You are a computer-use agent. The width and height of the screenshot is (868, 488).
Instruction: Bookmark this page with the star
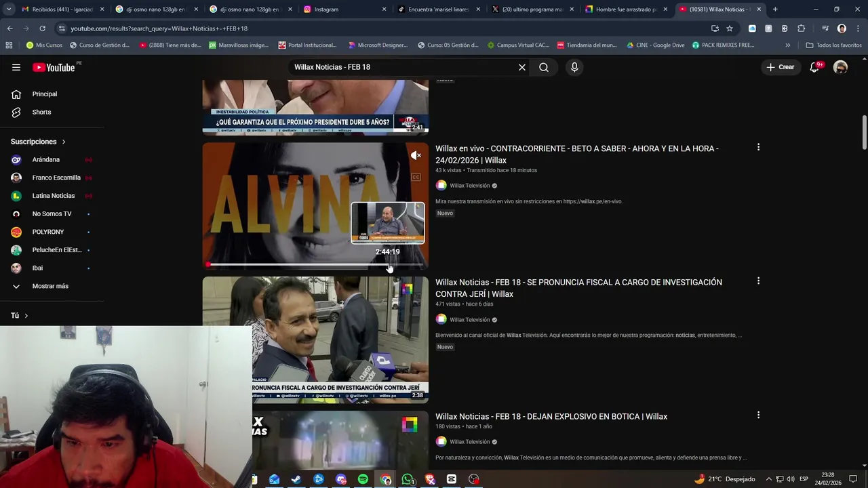point(730,28)
